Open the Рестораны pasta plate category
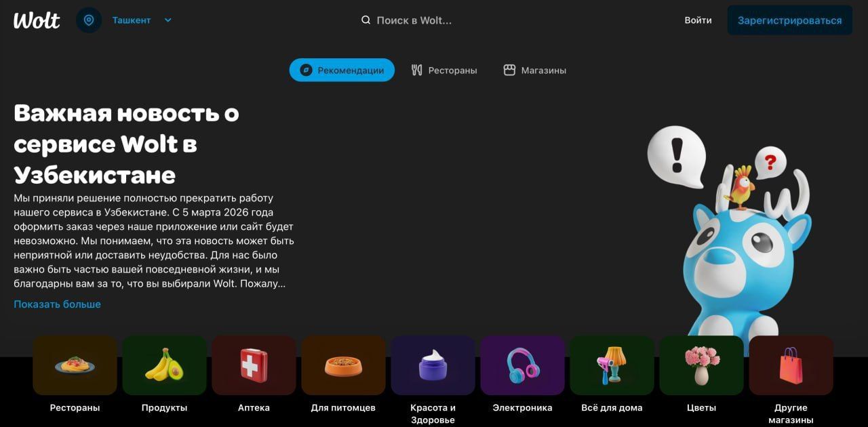 pyautogui.click(x=75, y=366)
